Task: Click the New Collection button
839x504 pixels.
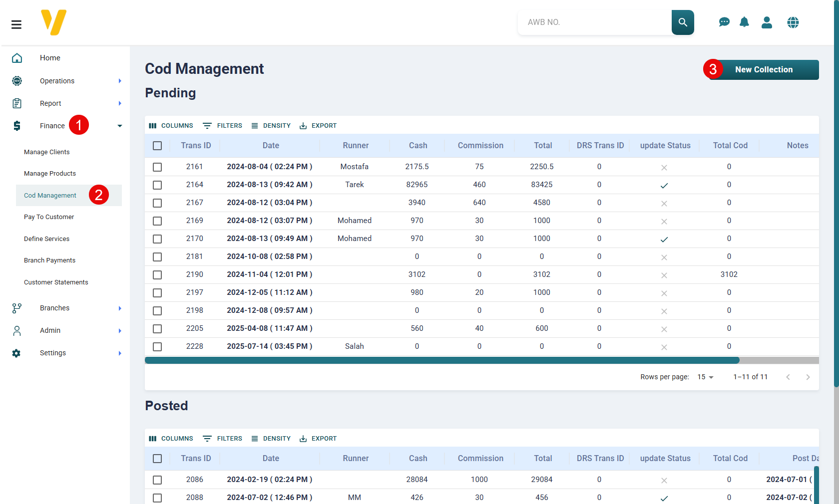Action: 763,70
